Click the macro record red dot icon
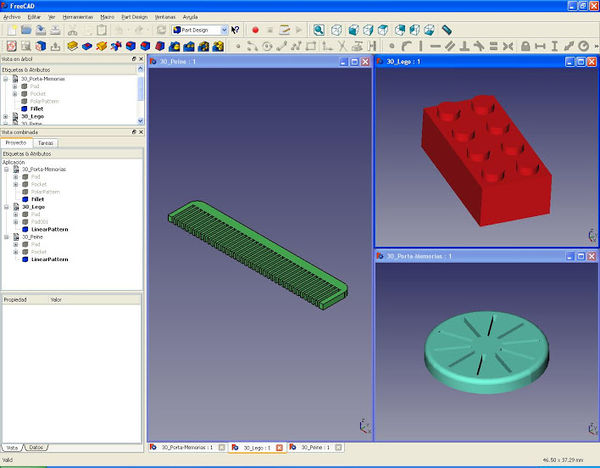The width and height of the screenshot is (600, 468). pos(255,31)
